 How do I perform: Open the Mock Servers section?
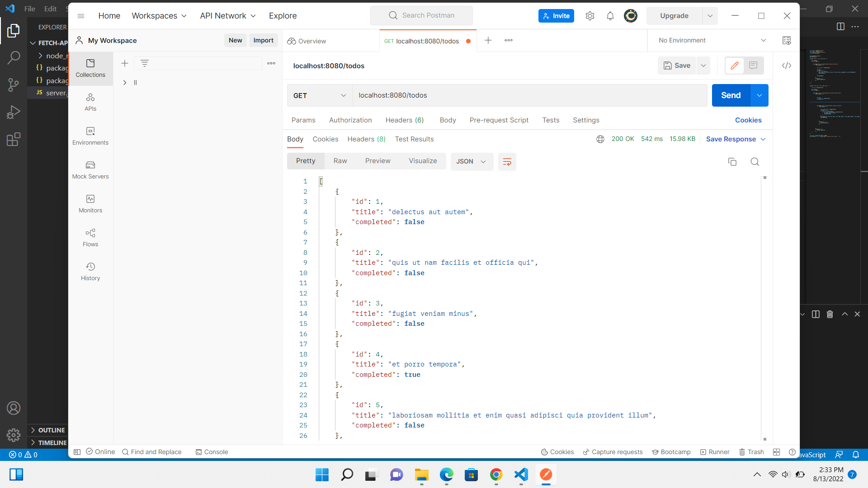coord(90,170)
